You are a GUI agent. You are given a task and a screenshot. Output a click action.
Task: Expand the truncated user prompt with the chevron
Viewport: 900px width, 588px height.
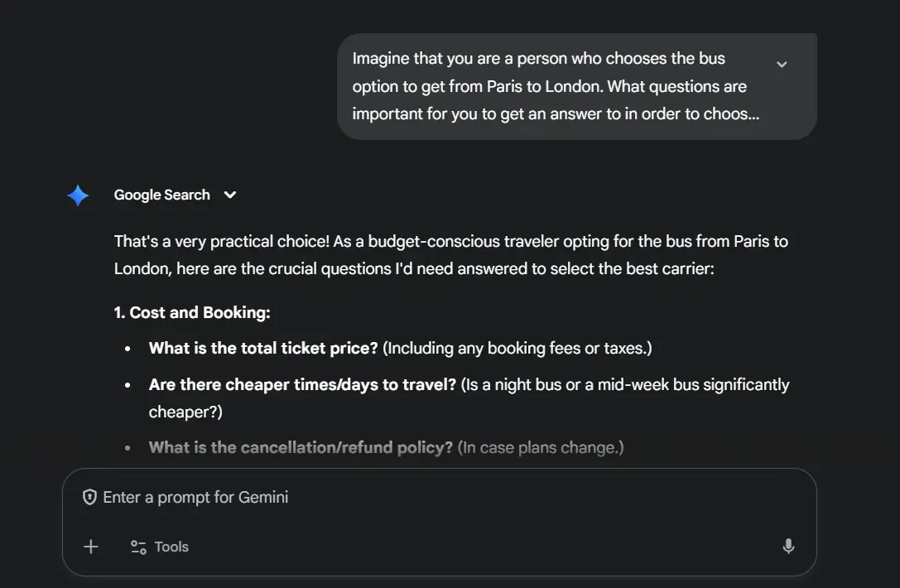(782, 65)
